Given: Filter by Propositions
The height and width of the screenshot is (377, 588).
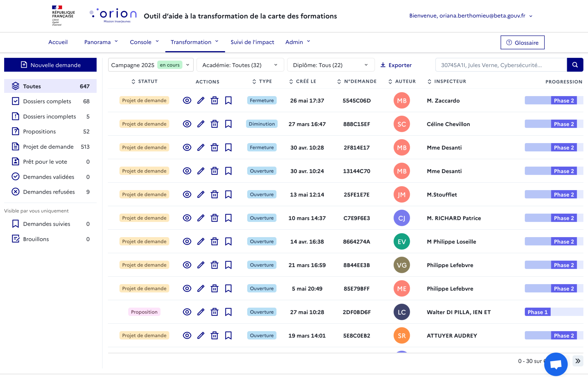Looking at the screenshot, I should pyautogui.click(x=50, y=131).
